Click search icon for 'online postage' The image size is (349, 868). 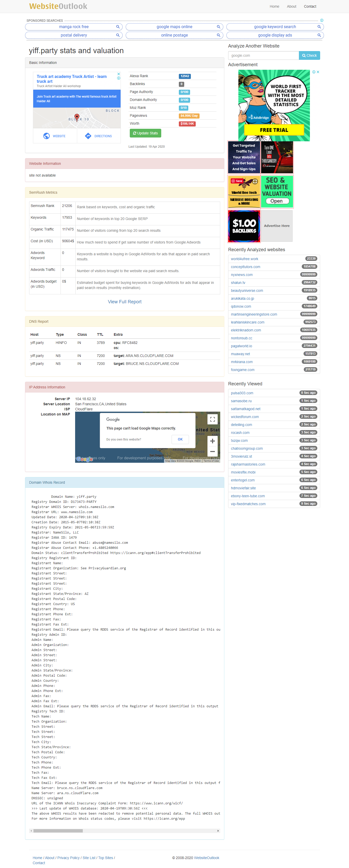click(x=218, y=35)
